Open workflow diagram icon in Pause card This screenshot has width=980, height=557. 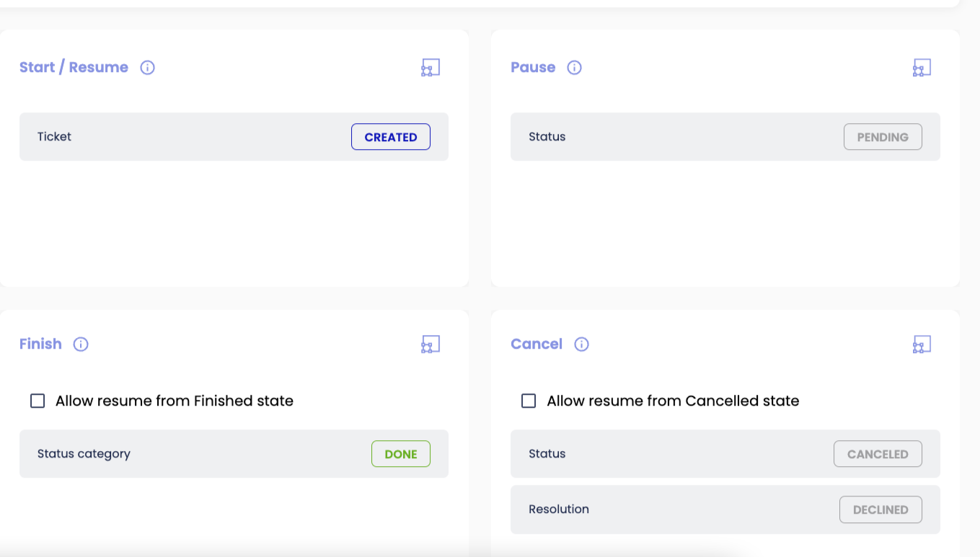tap(922, 68)
